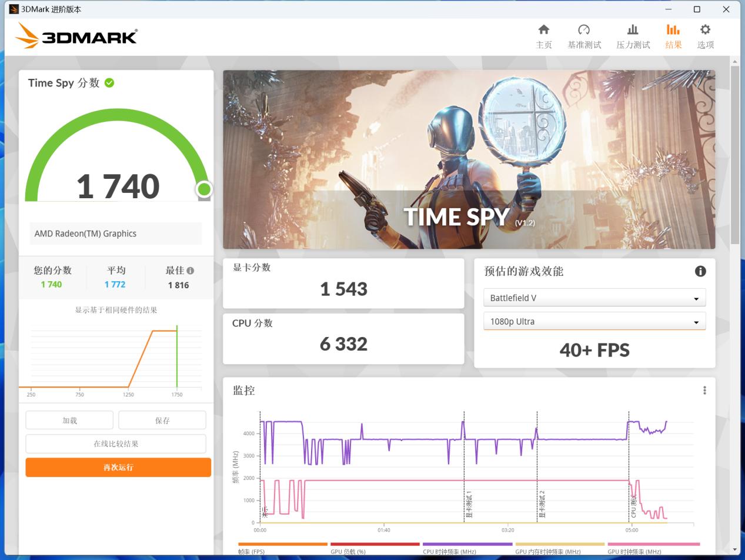Screen dimensions: 745x560
Task: Click 在线比较结果 compare online button
Action: 116,444
